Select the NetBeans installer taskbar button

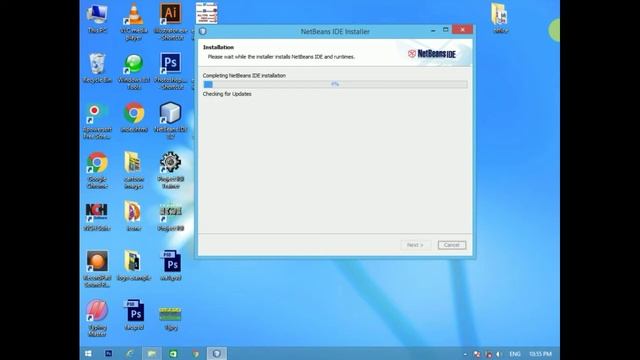[217, 353]
